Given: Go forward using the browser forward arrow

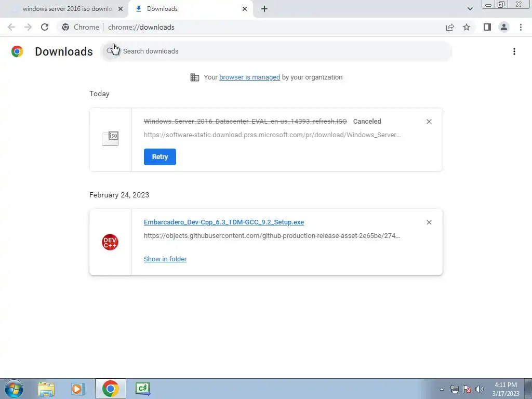Looking at the screenshot, I should click(28, 27).
